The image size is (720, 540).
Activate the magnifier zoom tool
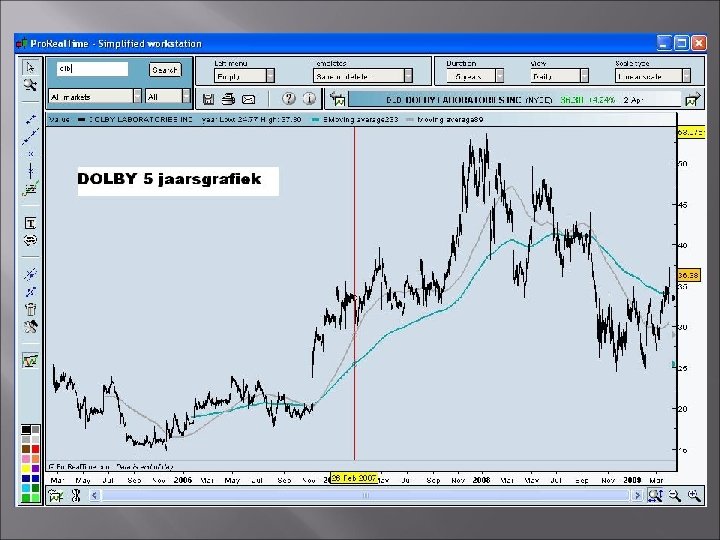(x=30, y=85)
